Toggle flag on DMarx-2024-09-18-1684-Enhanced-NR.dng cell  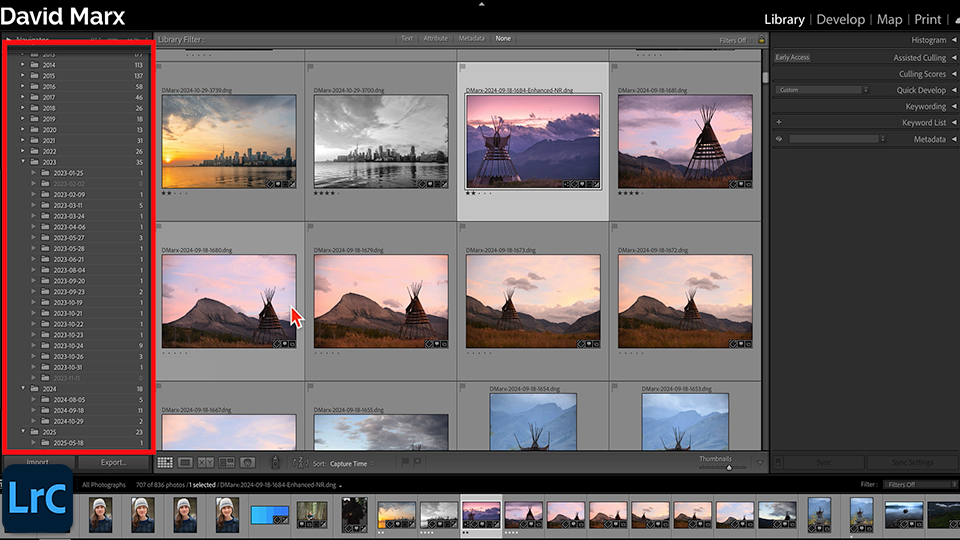(462, 67)
